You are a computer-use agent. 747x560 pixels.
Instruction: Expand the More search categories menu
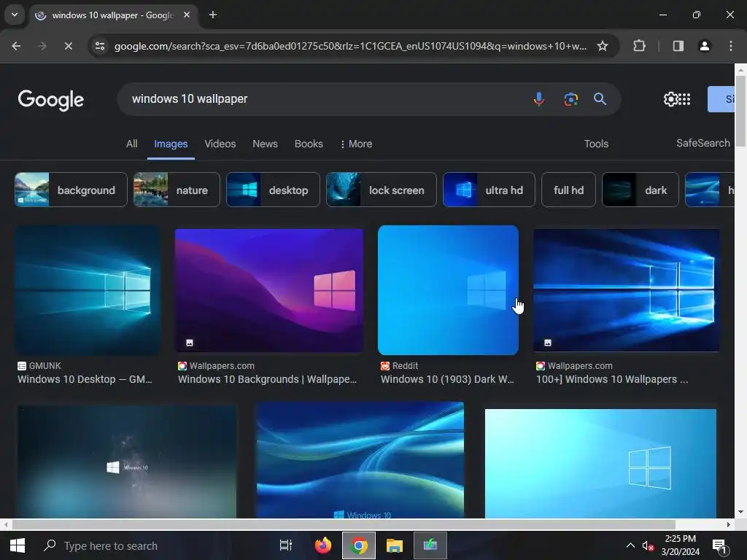(356, 144)
